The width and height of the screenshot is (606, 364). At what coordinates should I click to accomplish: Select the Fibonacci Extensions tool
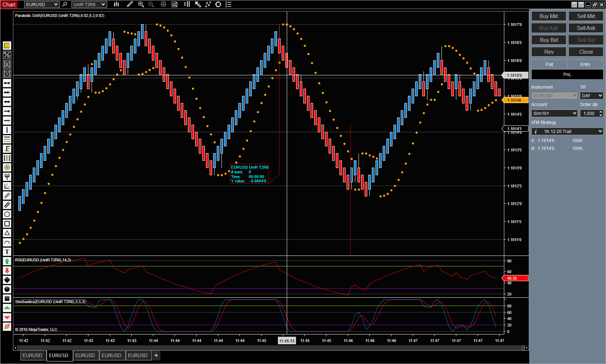7,148
